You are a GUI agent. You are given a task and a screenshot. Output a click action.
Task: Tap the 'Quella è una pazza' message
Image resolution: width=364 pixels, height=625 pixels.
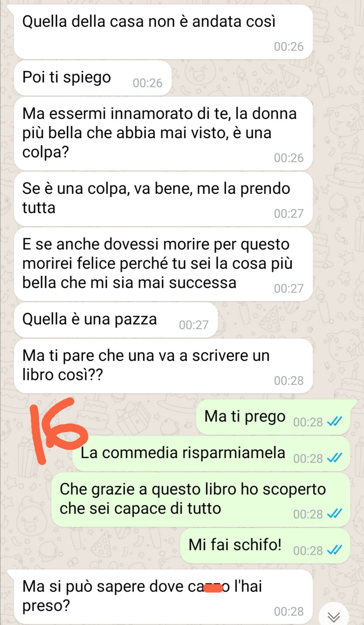pyautogui.click(x=116, y=320)
